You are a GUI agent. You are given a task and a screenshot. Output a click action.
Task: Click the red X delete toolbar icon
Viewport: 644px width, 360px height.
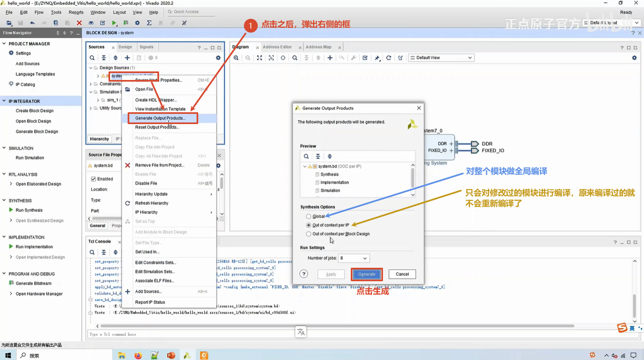tap(79, 23)
